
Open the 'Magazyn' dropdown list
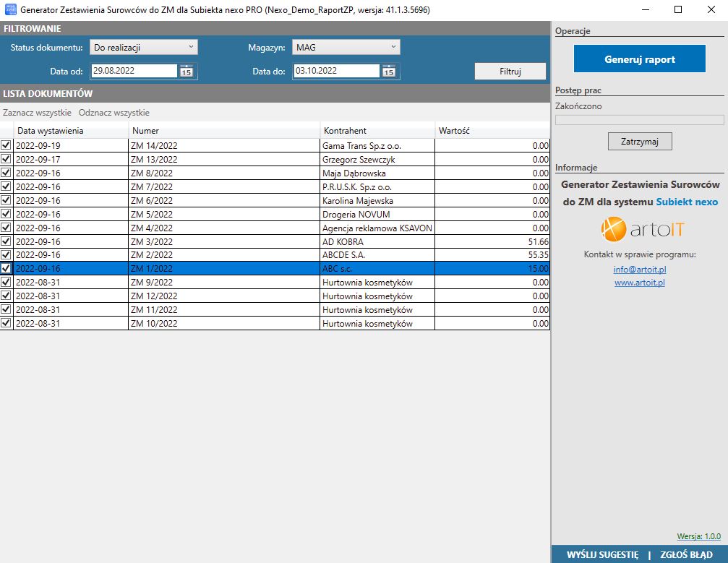[x=346, y=48]
